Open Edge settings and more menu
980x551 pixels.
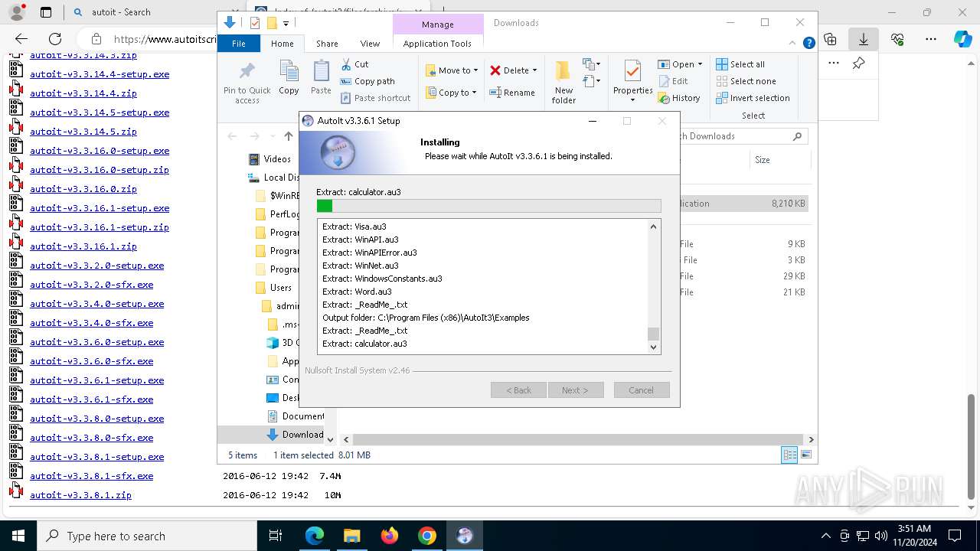tap(931, 38)
